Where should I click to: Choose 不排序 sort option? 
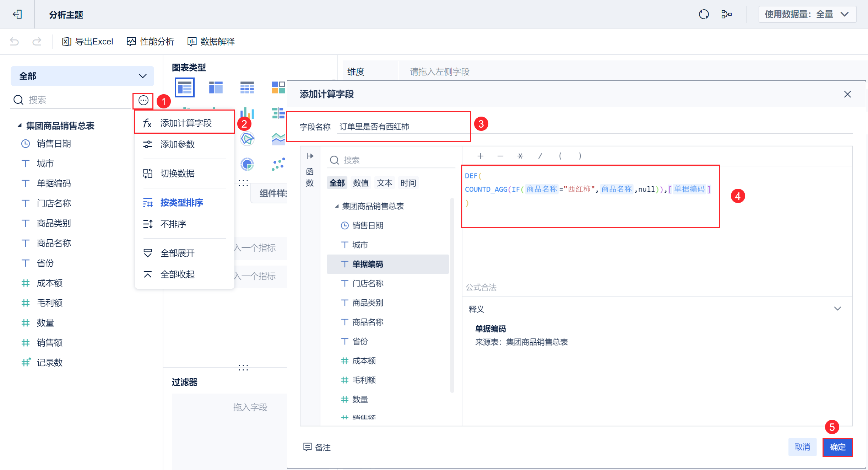point(173,224)
